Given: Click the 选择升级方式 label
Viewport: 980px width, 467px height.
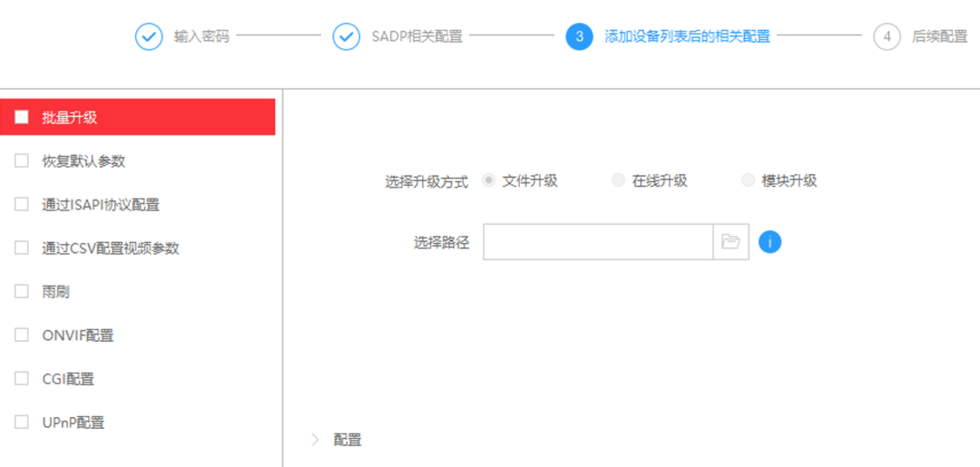Looking at the screenshot, I should pos(426,181).
